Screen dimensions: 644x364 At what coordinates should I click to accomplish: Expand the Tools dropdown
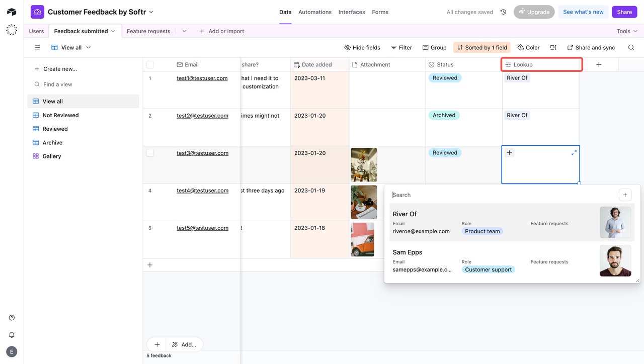626,31
